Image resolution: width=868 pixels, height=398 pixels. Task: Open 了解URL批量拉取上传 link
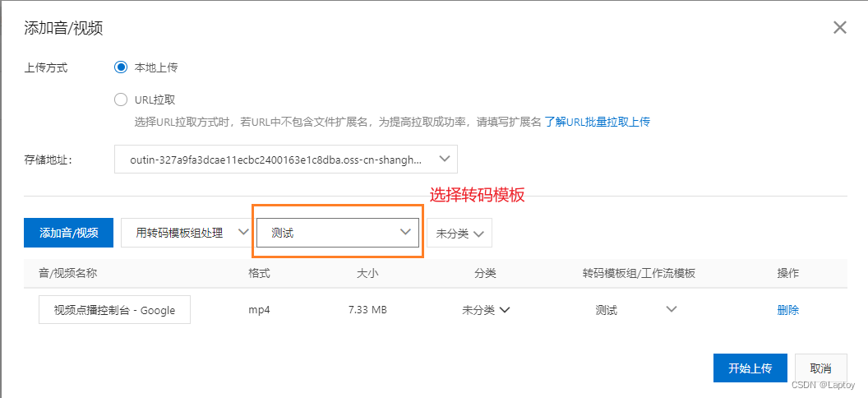pos(598,122)
